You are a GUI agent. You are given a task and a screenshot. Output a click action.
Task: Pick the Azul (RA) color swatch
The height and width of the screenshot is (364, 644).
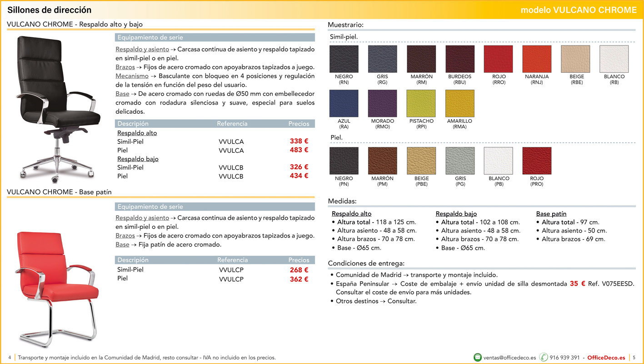(344, 103)
